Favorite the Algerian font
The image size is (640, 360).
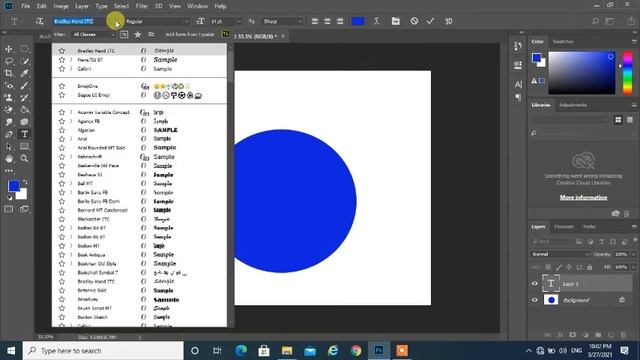coord(62,130)
